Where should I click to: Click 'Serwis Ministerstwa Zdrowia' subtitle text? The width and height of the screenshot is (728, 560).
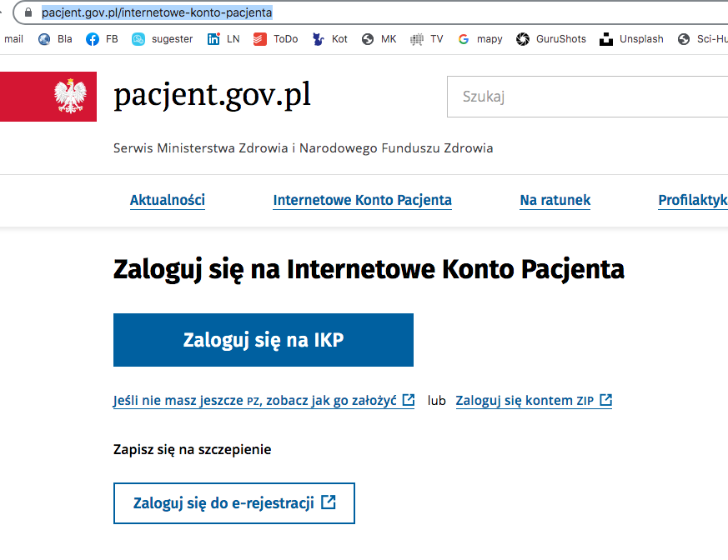[x=304, y=148]
